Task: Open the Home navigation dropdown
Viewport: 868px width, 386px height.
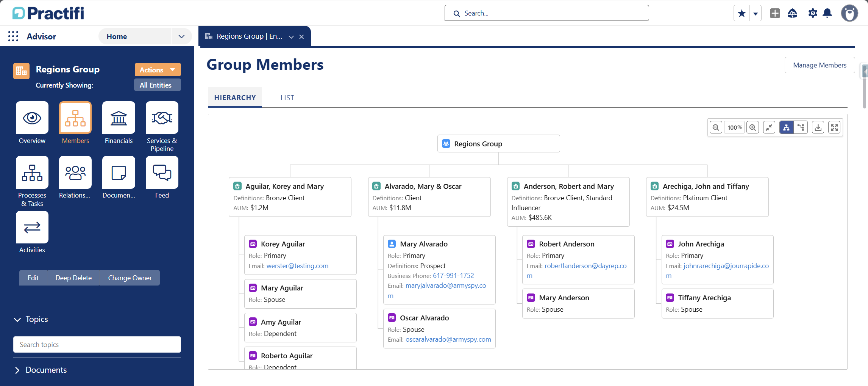Action: 181,36
